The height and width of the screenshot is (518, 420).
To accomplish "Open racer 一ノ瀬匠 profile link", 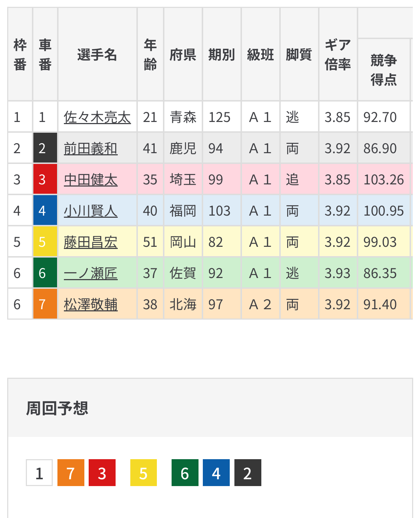I will click(x=90, y=273).
